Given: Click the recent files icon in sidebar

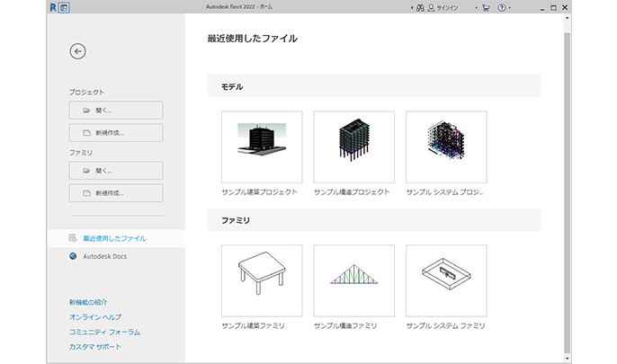Looking at the screenshot, I should [73, 238].
